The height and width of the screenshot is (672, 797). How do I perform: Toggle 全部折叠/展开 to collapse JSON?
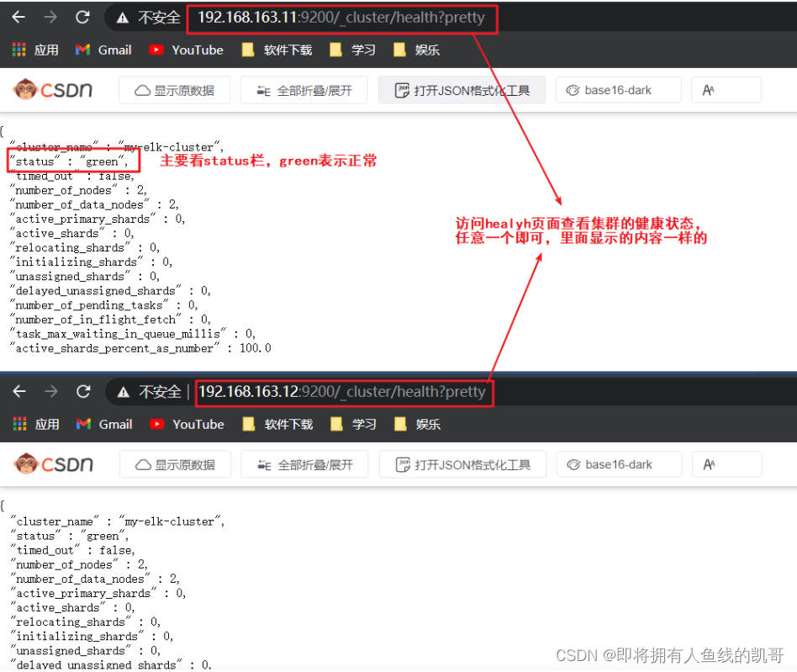pyautogui.click(x=304, y=89)
